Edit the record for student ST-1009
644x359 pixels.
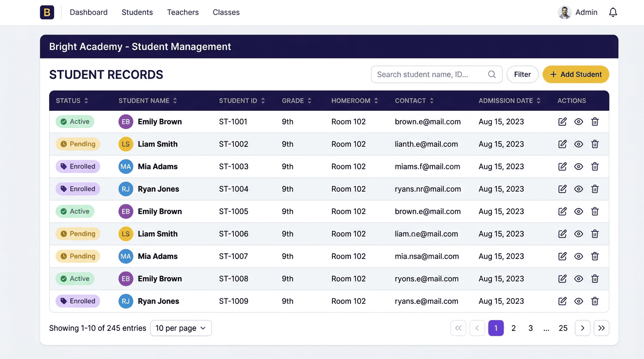point(563,301)
